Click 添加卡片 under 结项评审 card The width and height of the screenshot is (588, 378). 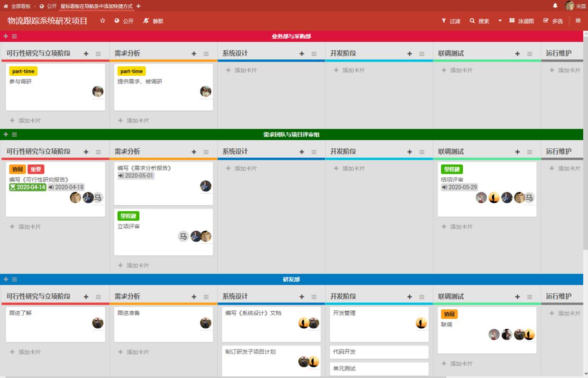click(457, 227)
